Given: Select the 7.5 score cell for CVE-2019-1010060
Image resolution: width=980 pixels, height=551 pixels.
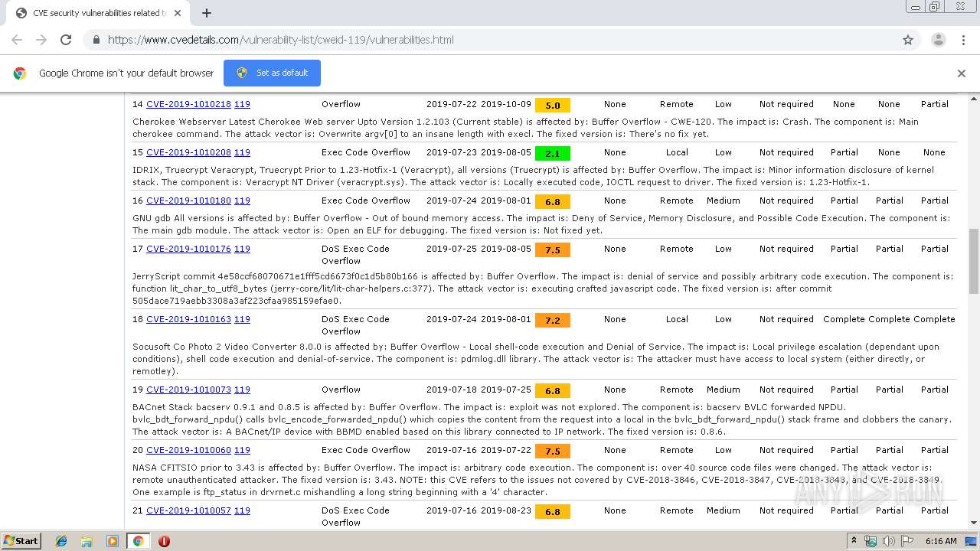Looking at the screenshot, I should click(552, 451).
